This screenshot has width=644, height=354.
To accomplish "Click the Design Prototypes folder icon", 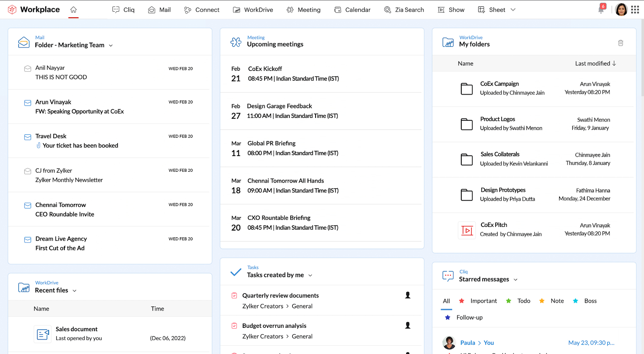I will 466,195.
